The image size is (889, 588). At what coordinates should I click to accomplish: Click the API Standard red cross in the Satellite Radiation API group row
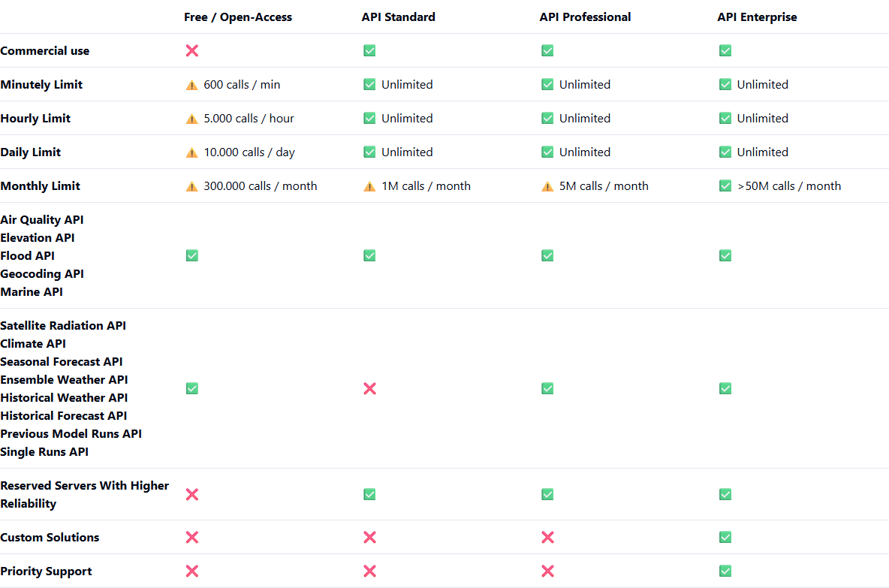tap(369, 388)
